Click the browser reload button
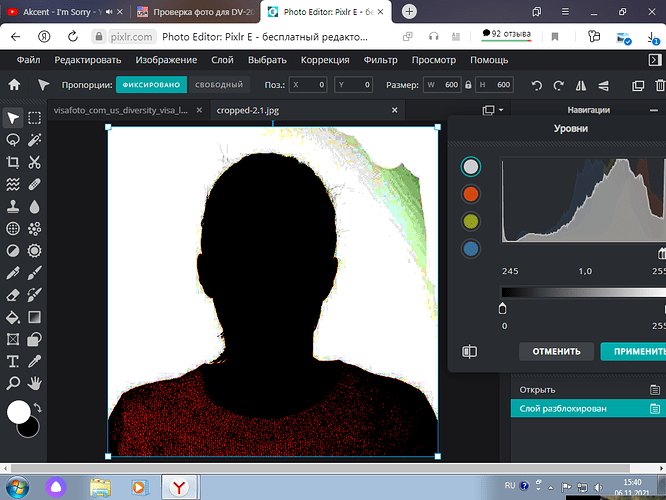The height and width of the screenshot is (500, 666). [73, 37]
